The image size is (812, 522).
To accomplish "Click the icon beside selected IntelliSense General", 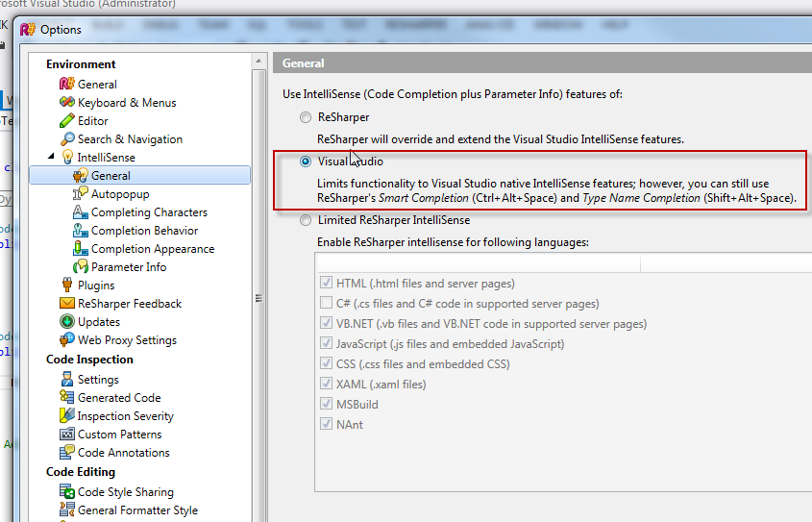I will point(81,176).
